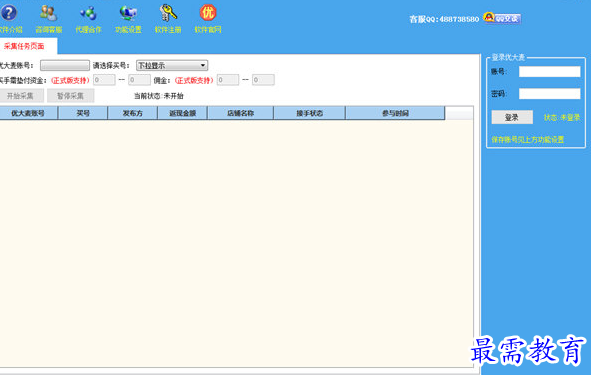The height and width of the screenshot is (382, 592).
Task: Click the 当前状态:未开始 status text
Action: click(159, 96)
